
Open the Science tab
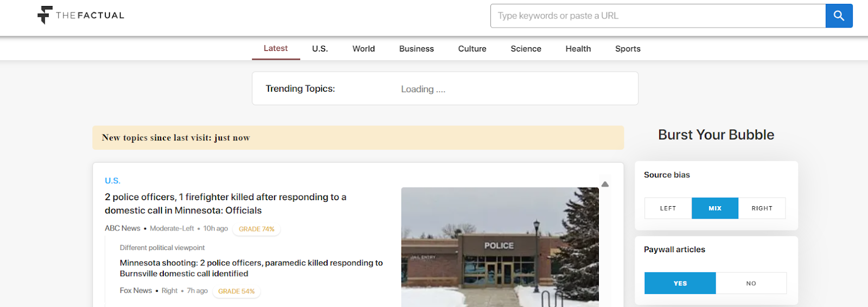pos(526,49)
